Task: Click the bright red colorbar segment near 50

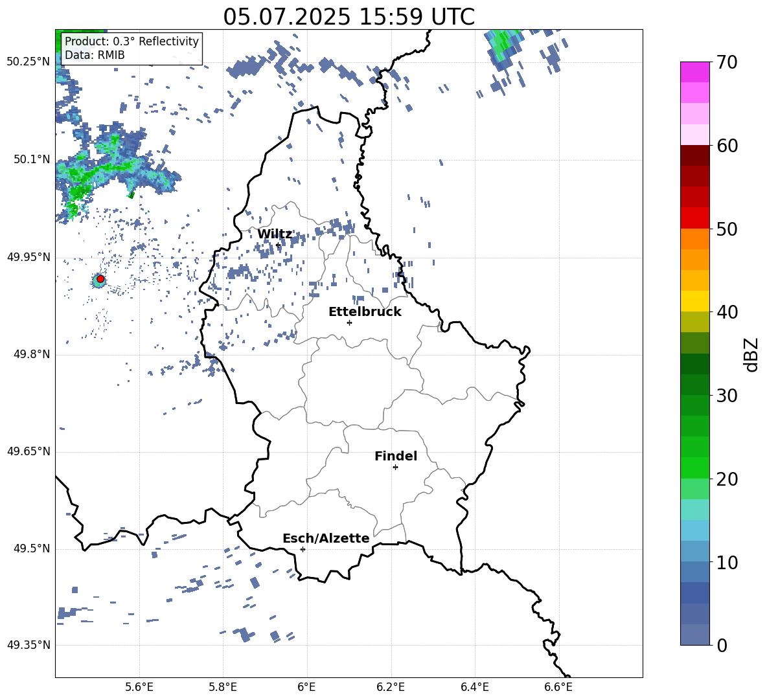Action: 694,218
